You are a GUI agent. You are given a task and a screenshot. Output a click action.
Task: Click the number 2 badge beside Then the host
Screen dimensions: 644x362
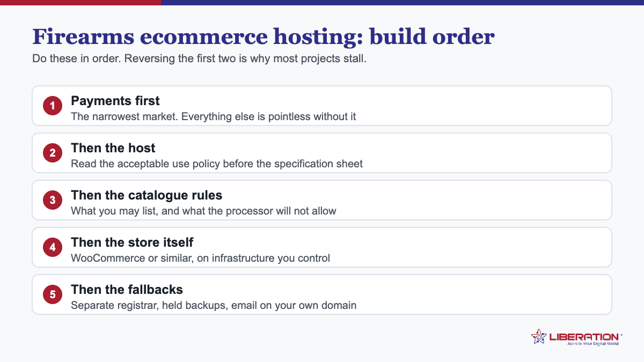pos(53,153)
